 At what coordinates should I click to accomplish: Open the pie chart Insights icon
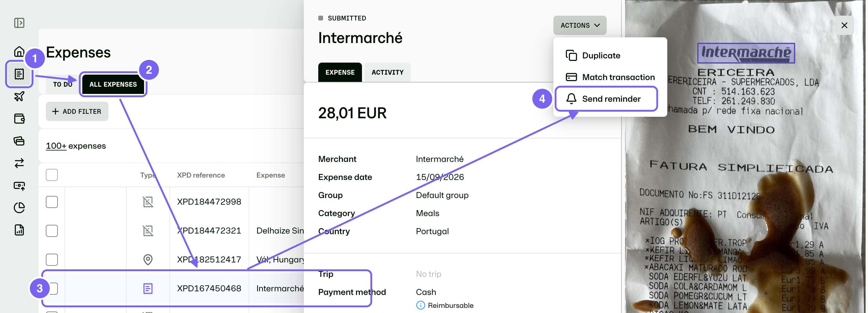click(19, 208)
